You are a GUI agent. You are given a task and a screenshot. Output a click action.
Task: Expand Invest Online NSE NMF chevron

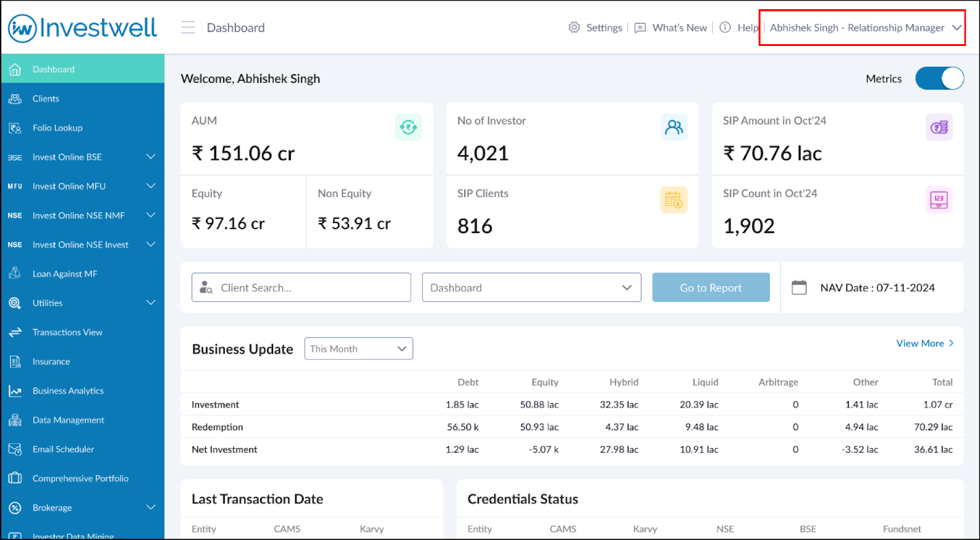tap(151, 215)
